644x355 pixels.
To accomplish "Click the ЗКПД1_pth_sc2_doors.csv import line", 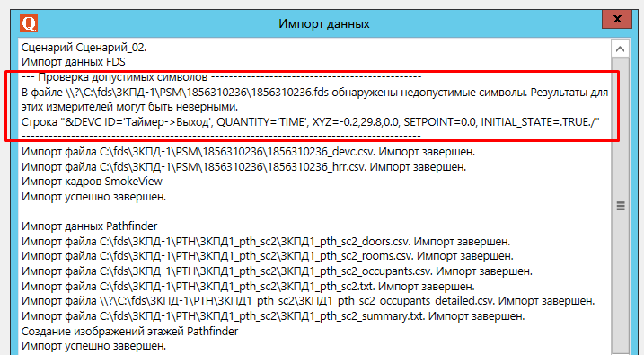I will 266,242.
